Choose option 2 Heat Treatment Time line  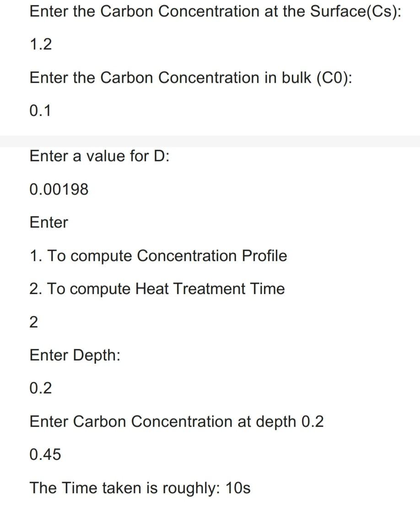[157, 289]
